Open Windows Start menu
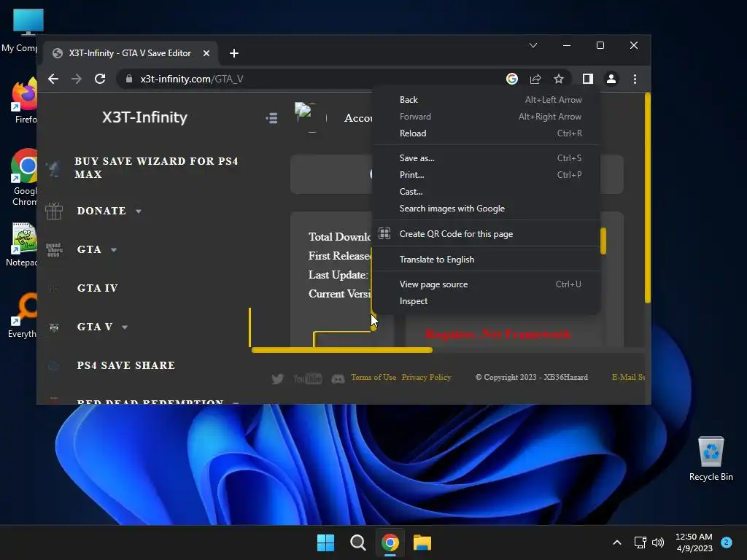This screenshot has height=560, width=747. tap(326, 542)
